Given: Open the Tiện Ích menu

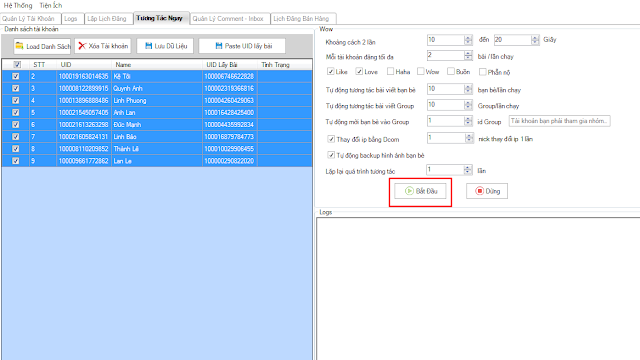Looking at the screenshot, I should click(x=51, y=5).
